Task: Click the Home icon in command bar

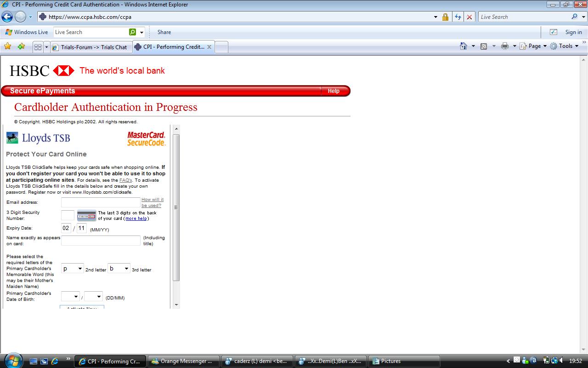Action: point(464,46)
